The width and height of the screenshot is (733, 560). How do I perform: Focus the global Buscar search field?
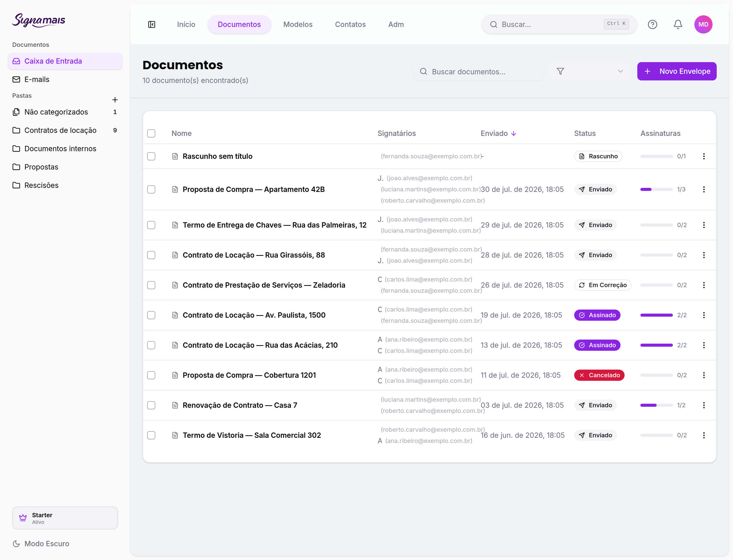coord(559,24)
